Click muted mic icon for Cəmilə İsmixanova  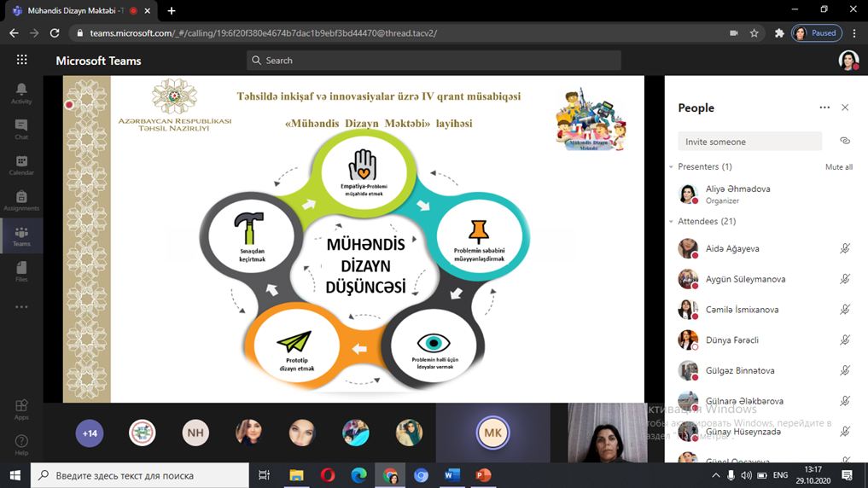click(845, 310)
